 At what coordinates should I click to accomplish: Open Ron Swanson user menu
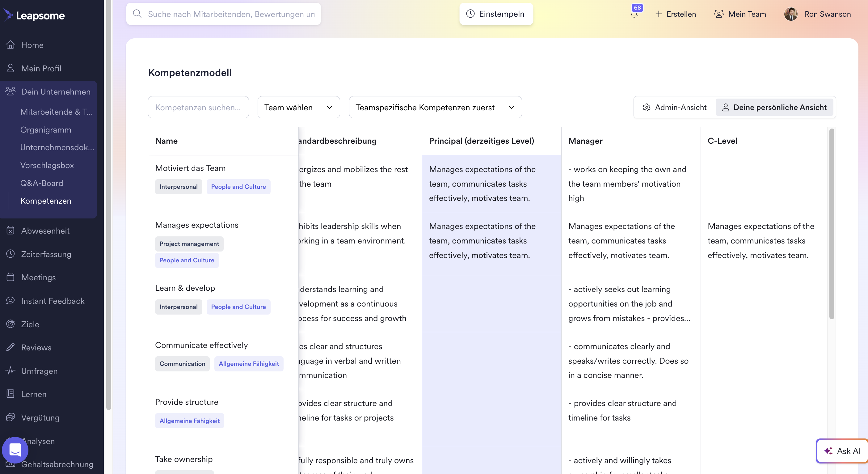tap(817, 14)
